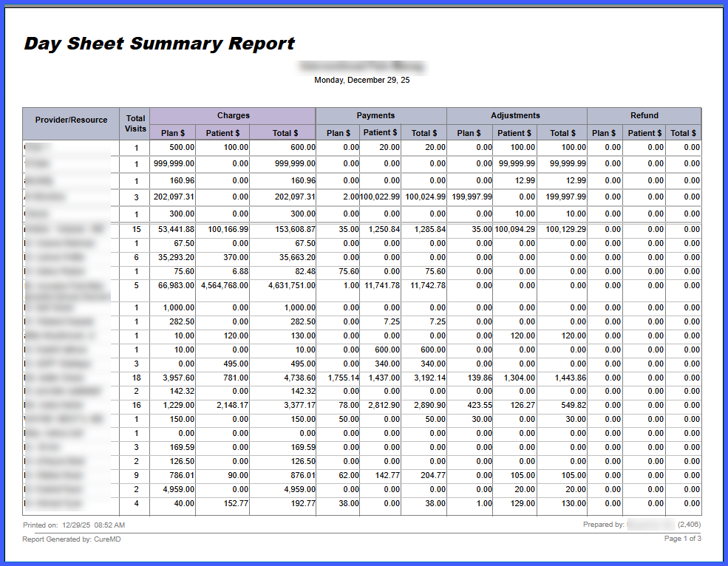This screenshot has height=566, width=728.
Task: Click Total Visits value 18
Action: pyautogui.click(x=136, y=378)
